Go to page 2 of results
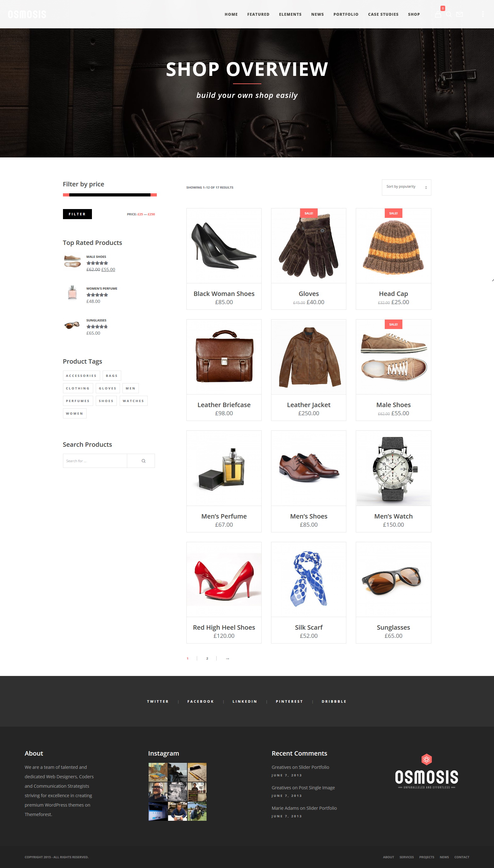The height and width of the screenshot is (868, 494). point(207,658)
